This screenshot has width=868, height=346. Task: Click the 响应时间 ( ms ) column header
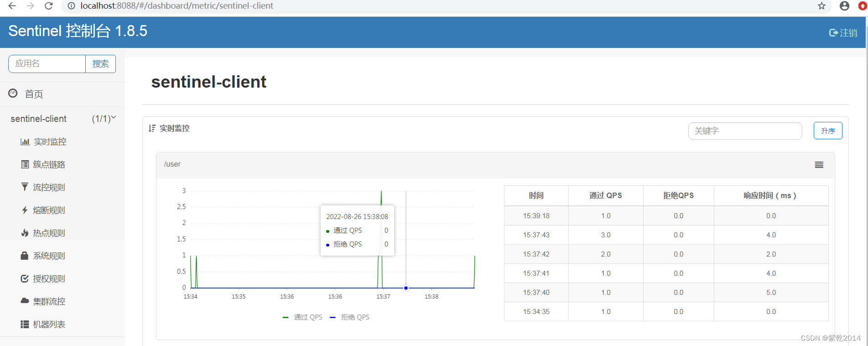[x=771, y=195]
